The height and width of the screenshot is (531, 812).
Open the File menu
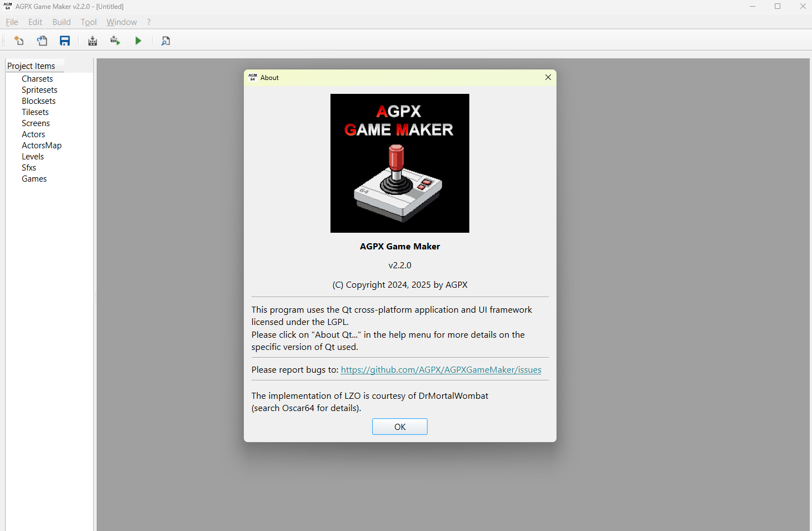point(12,22)
